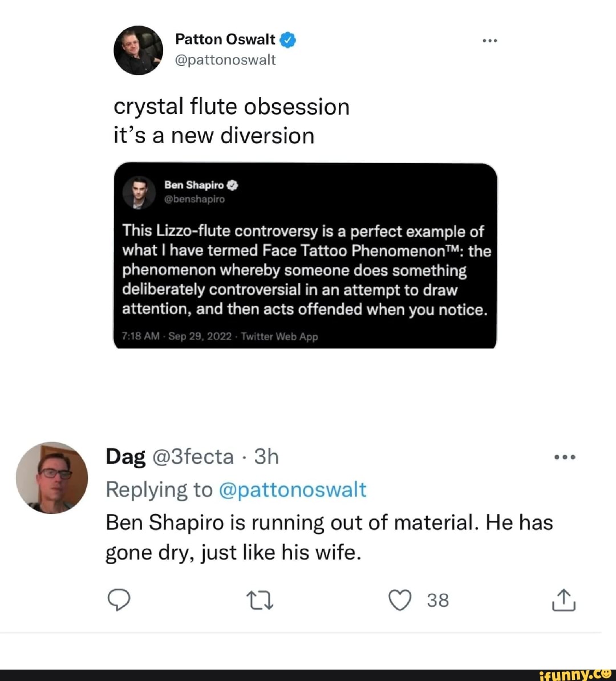Click Ben Shapiro's verified badge
This screenshot has width=616, height=681.
(x=232, y=185)
